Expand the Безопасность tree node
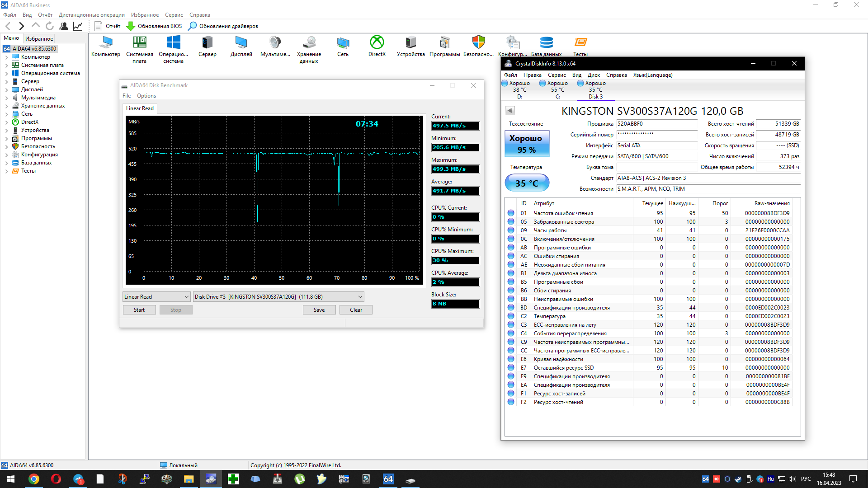 click(x=6, y=146)
